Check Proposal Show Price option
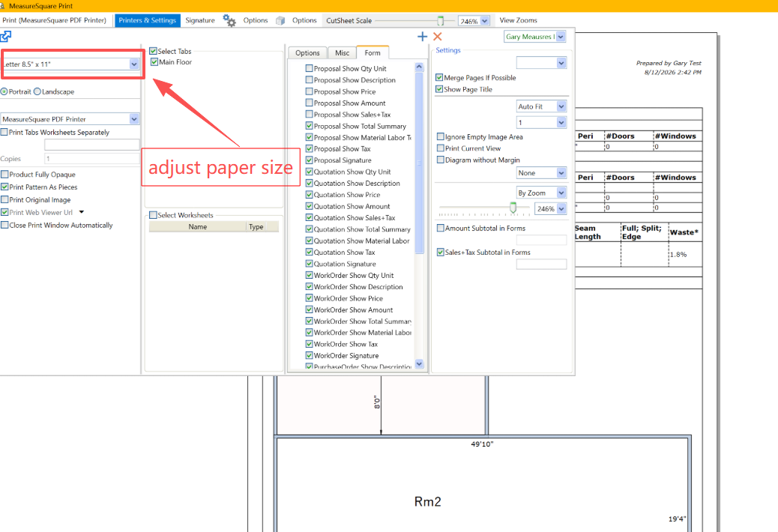 point(309,91)
